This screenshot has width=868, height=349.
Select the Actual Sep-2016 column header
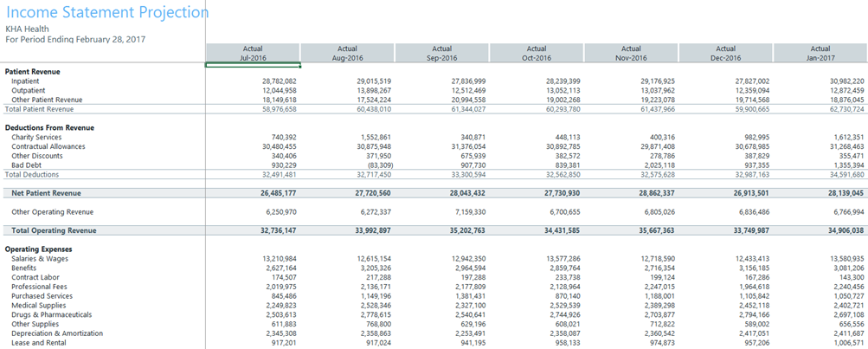pyautogui.click(x=441, y=53)
